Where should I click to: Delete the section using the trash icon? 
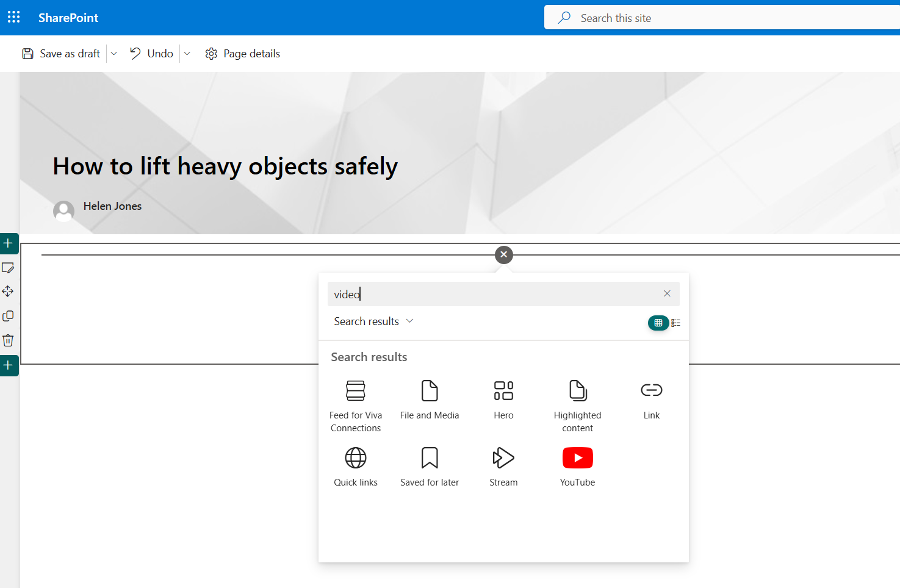pos(8,340)
